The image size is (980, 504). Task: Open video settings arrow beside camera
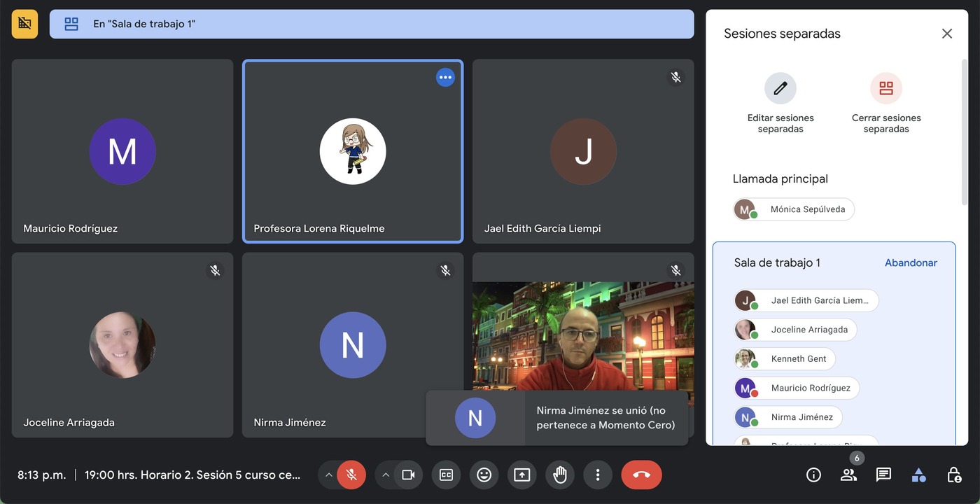pos(385,475)
